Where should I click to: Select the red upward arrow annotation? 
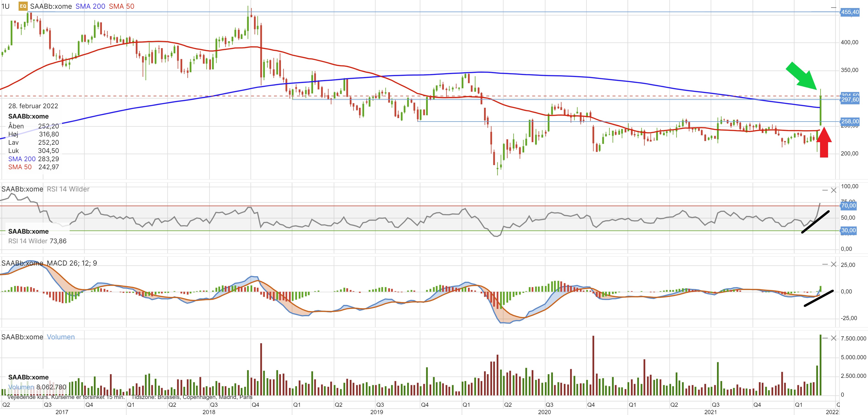[x=824, y=143]
